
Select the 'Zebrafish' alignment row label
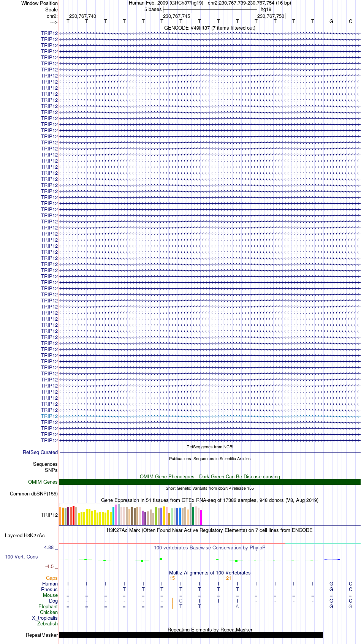tap(47, 623)
